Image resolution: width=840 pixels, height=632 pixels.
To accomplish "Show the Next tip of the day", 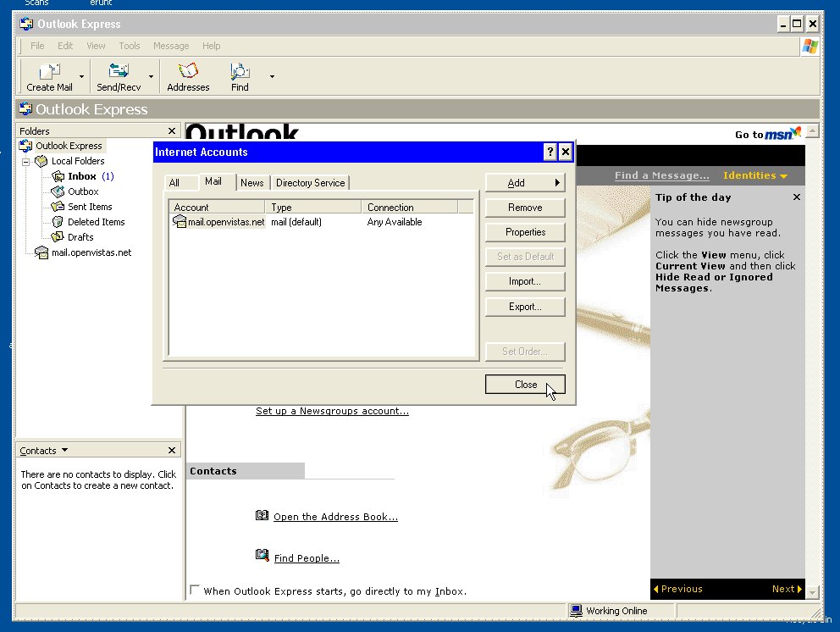I will (x=787, y=589).
